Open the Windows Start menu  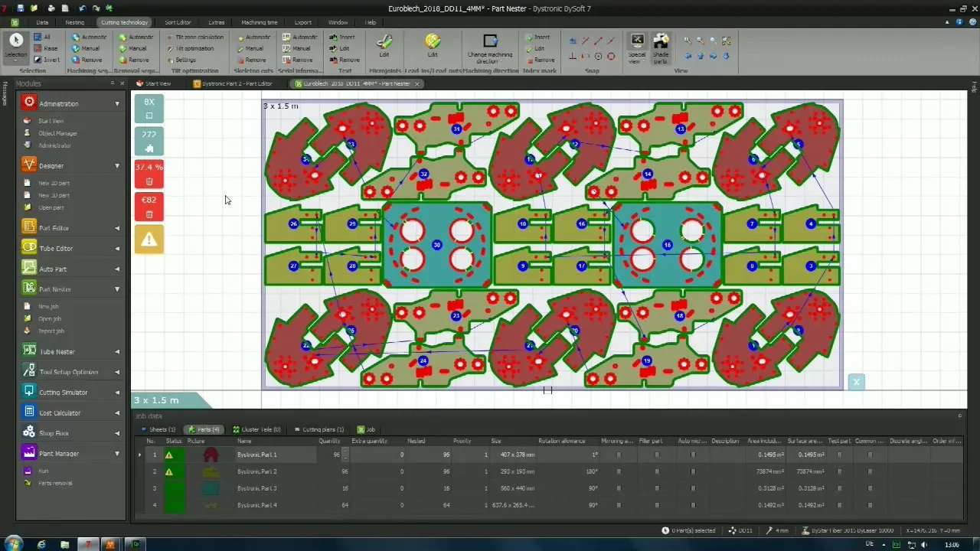13,544
